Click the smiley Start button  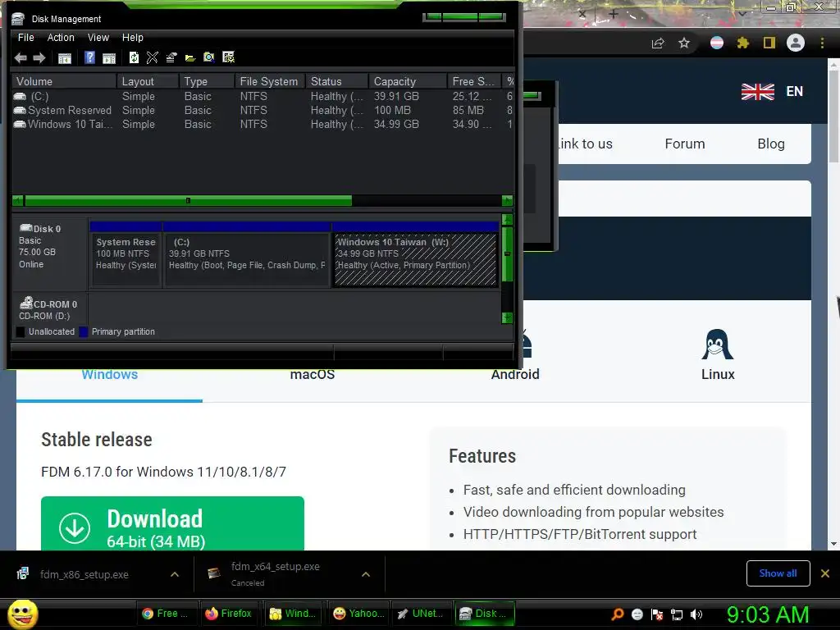pos(22,614)
